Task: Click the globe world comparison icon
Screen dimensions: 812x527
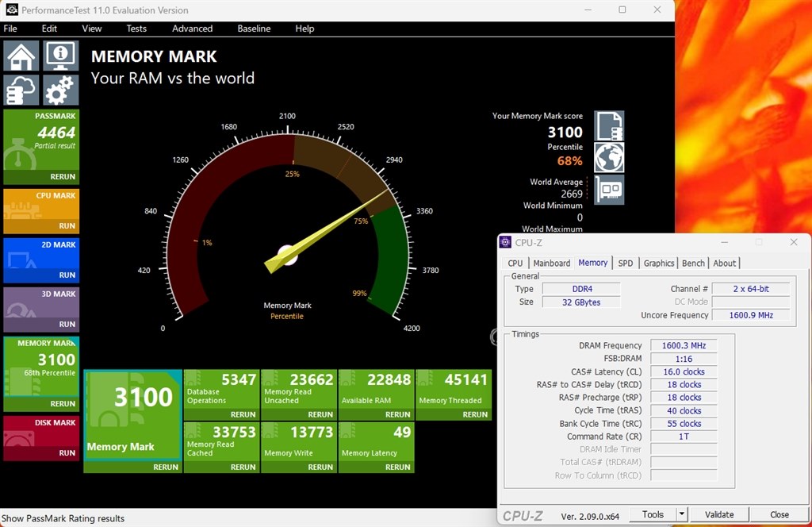Action: [x=609, y=158]
